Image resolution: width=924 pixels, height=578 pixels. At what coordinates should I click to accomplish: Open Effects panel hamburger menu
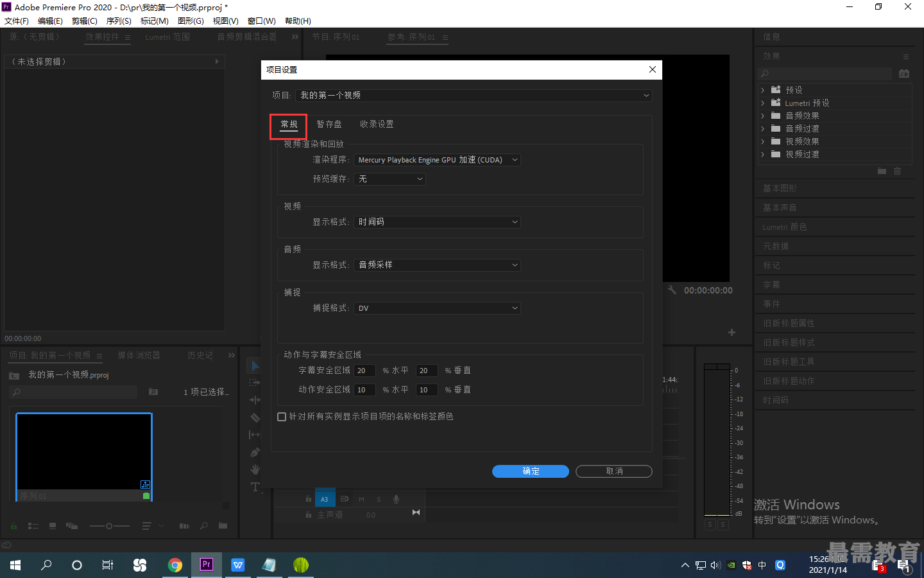[906, 57]
